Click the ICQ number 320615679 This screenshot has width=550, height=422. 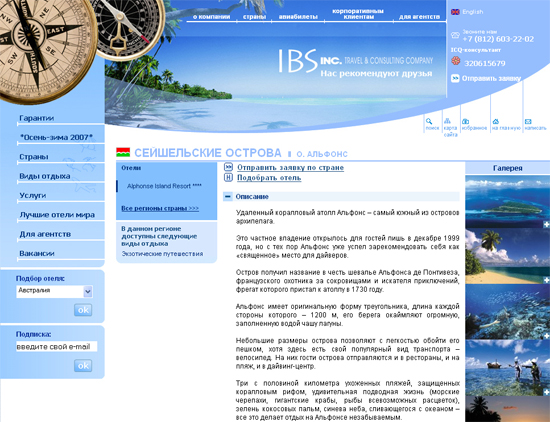click(485, 63)
